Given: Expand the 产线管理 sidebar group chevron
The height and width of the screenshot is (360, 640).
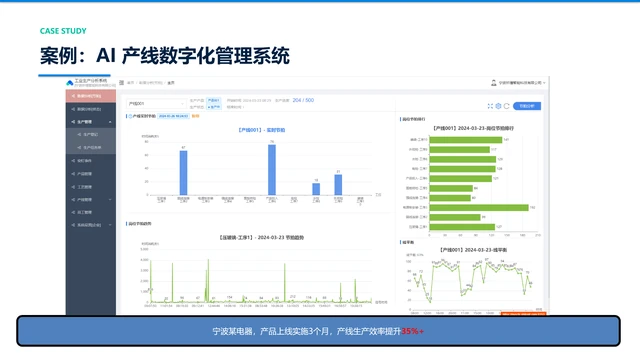Looking at the screenshot, I should point(110,200).
